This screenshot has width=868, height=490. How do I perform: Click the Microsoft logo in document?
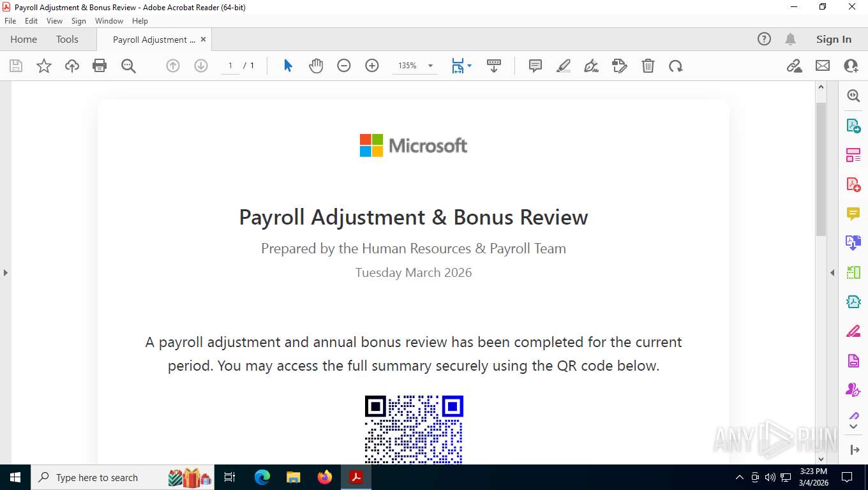(414, 145)
